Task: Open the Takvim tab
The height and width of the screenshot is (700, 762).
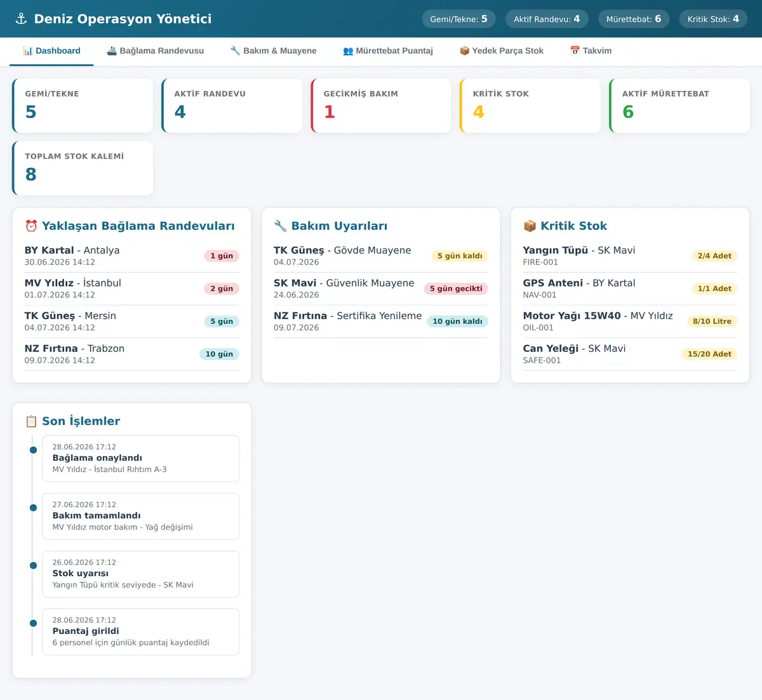Action: coord(591,51)
